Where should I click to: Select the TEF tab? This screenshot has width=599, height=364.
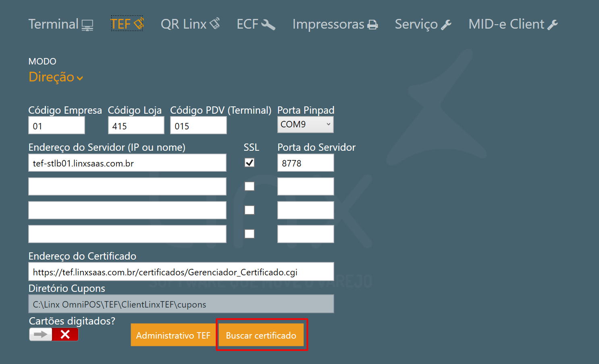(127, 24)
